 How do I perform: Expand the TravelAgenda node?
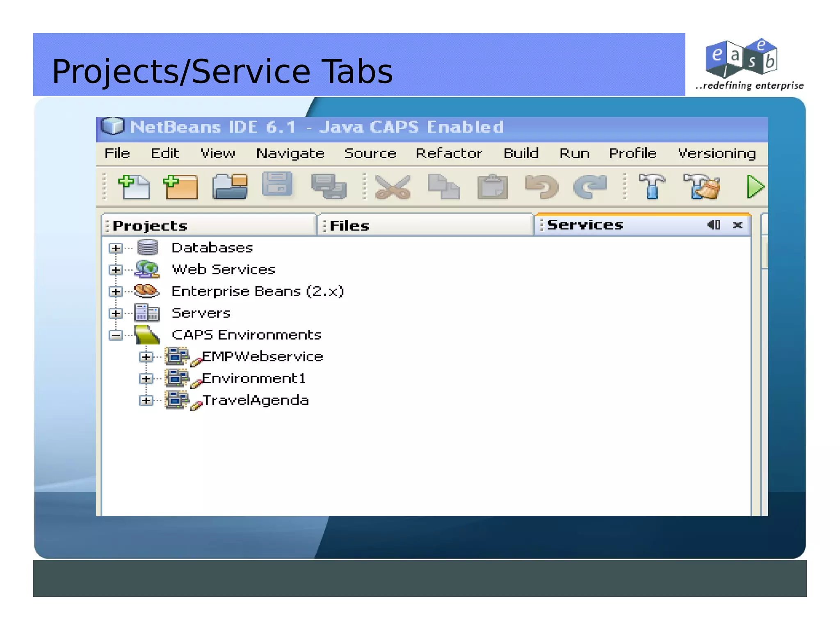point(146,400)
